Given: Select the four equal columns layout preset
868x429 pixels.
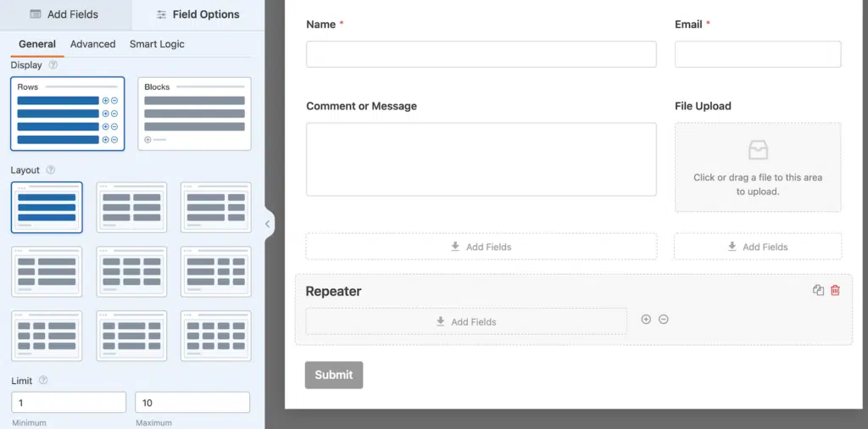Looking at the screenshot, I should [216, 336].
